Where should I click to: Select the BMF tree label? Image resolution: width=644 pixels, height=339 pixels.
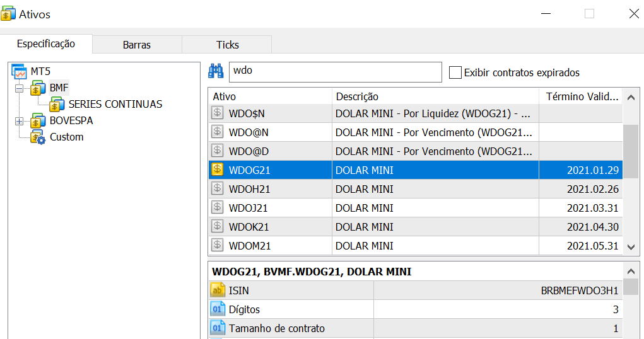coord(59,88)
